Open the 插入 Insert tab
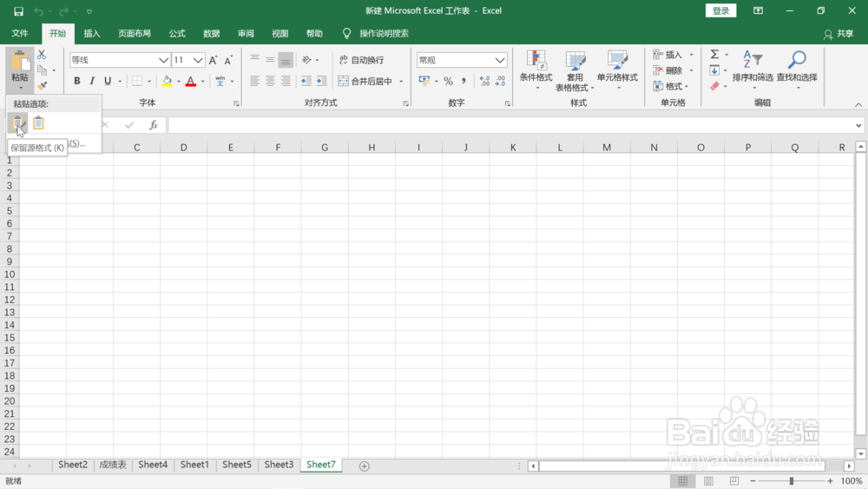Screen dimensions: 868x489 [x=92, y=33]
